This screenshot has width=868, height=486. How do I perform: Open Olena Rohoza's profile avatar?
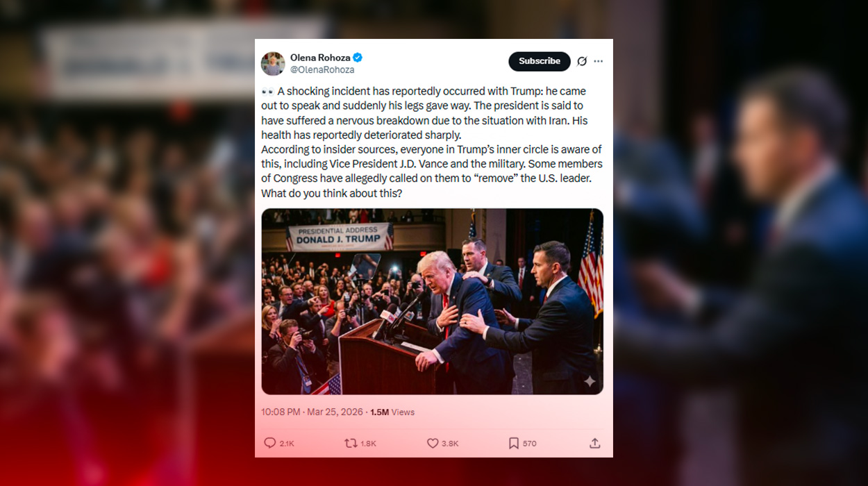point(273,63)
